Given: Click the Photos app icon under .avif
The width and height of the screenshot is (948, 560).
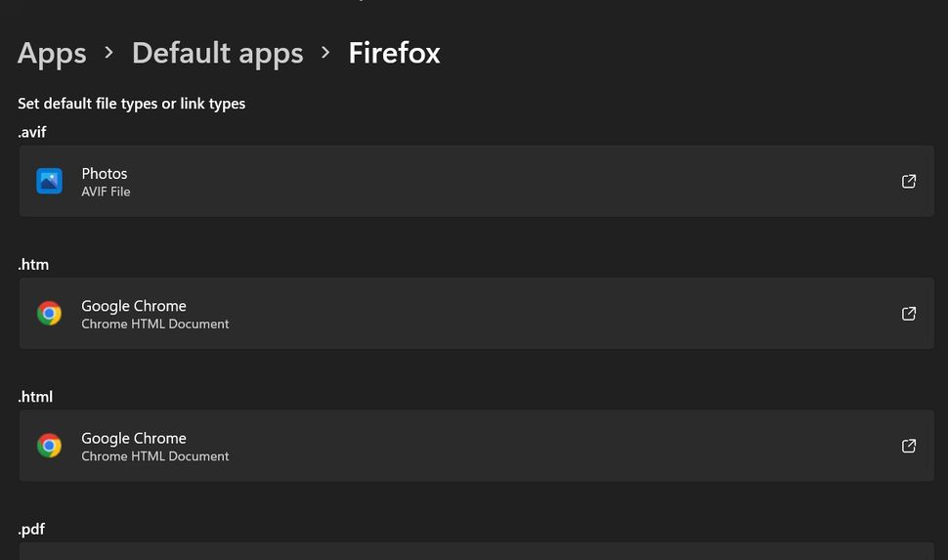Looking at the screenshot, I should pyautogui.click(x=49, y=181).
